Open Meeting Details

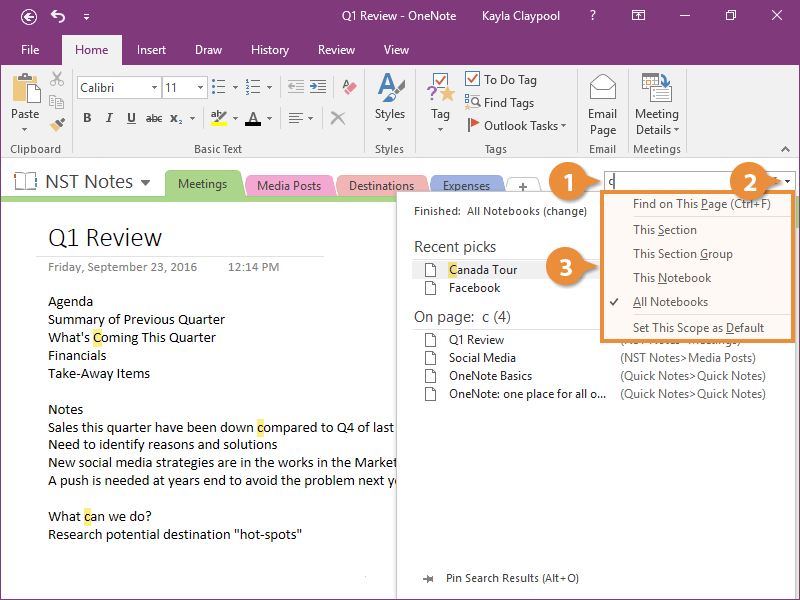coord(657,105)
